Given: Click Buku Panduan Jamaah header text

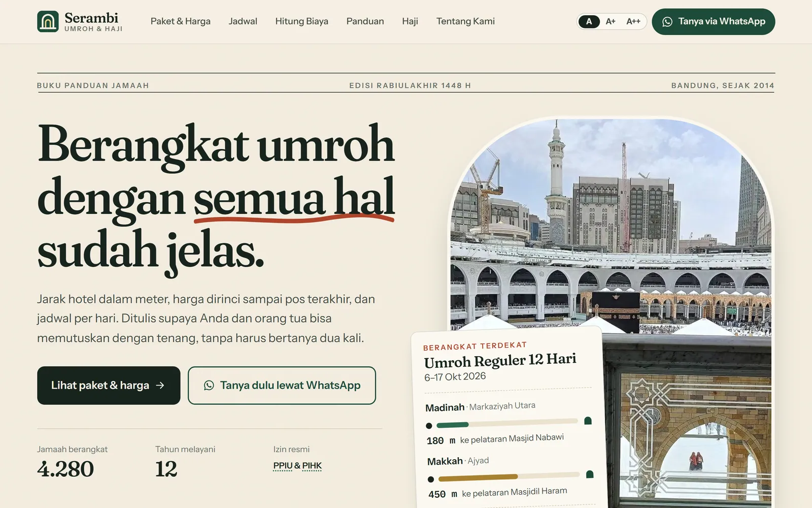Looking at the screenshot, I should click(x=93, y=85).
